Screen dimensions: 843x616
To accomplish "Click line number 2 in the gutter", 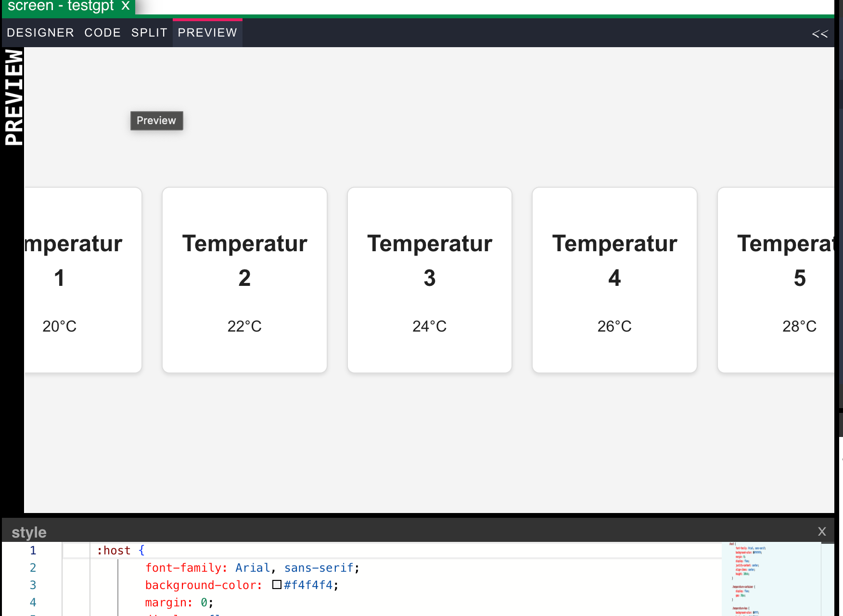I will [x=33, y=568].
